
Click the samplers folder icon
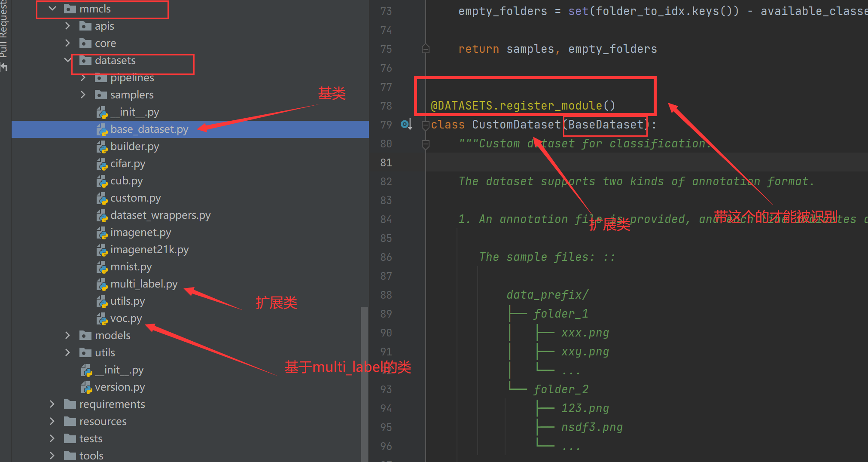(x=101, y=95)
